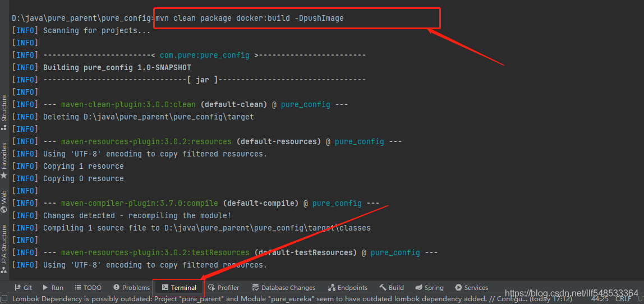Click the Lombok Dependency outdated notification message

(291, 300)
